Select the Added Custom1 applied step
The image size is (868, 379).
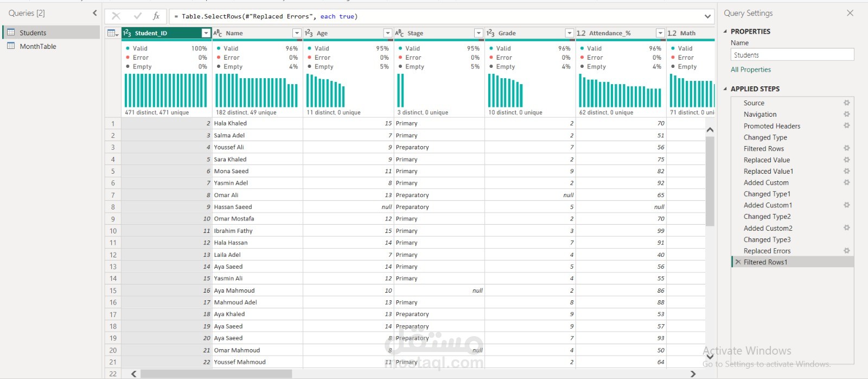pyautogui.click(x=768, y=205)
